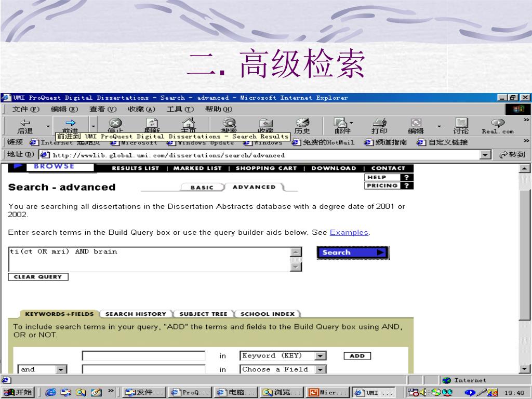Open the CONTACT navigation link
532x399 pixels.
point(388,168)
